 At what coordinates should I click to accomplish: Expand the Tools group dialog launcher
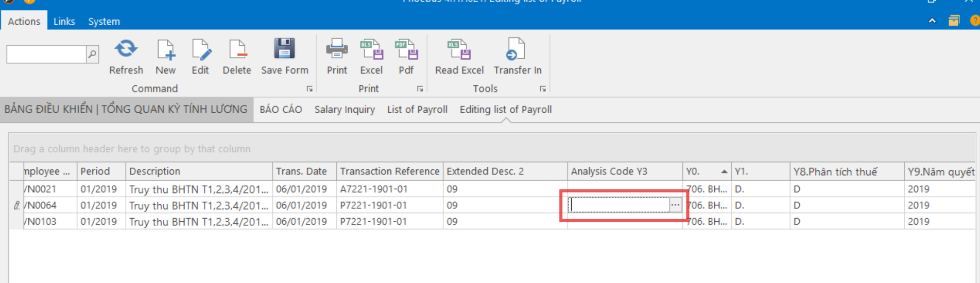pos(543,89)
